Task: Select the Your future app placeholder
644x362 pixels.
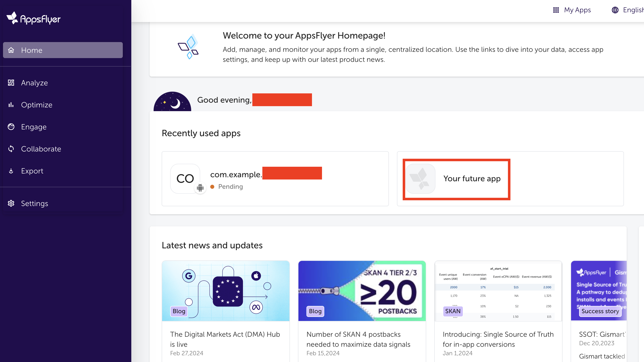Action: point(456,179)
